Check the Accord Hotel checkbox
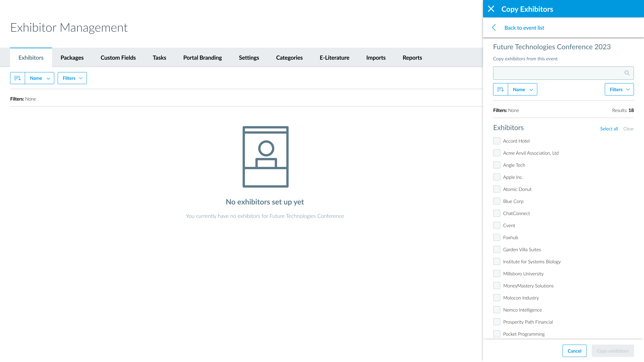Image resolution: width=644 pixels, height=362 pixels. tap(497, 141)
